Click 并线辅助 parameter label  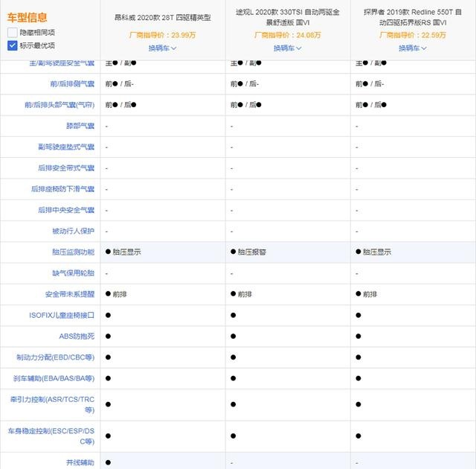click(80, 462)
